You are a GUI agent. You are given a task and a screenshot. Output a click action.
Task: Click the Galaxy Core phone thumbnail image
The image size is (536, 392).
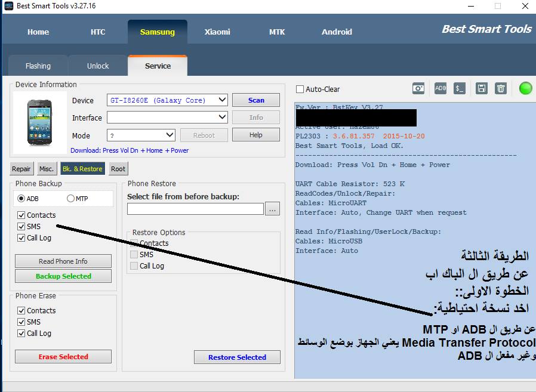click(39, 122)
